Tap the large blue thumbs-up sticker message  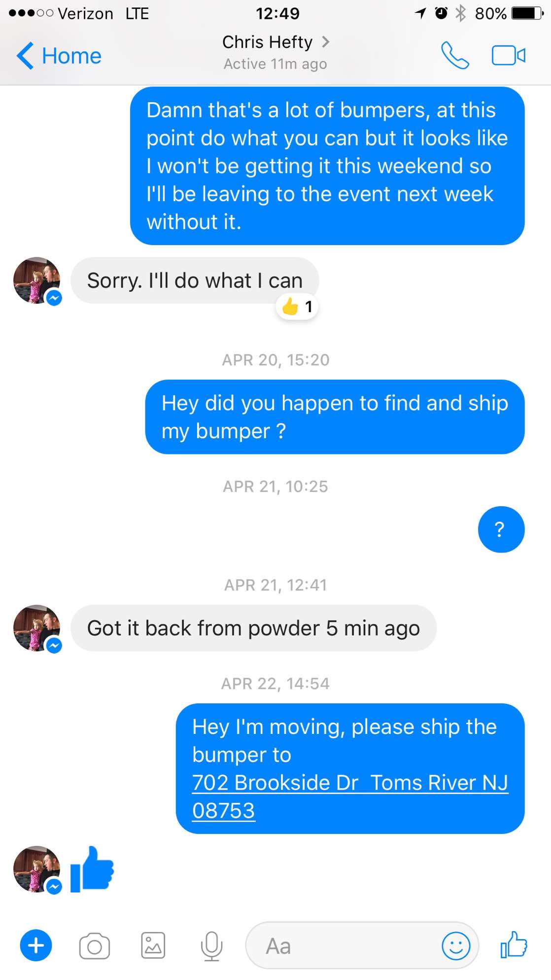click(92, 869)
